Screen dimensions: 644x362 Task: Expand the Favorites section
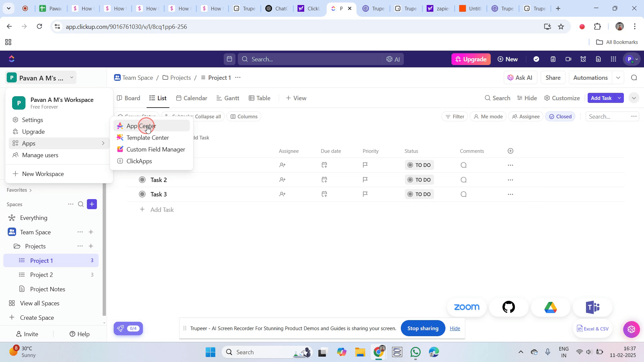click(x=19, y=190)
